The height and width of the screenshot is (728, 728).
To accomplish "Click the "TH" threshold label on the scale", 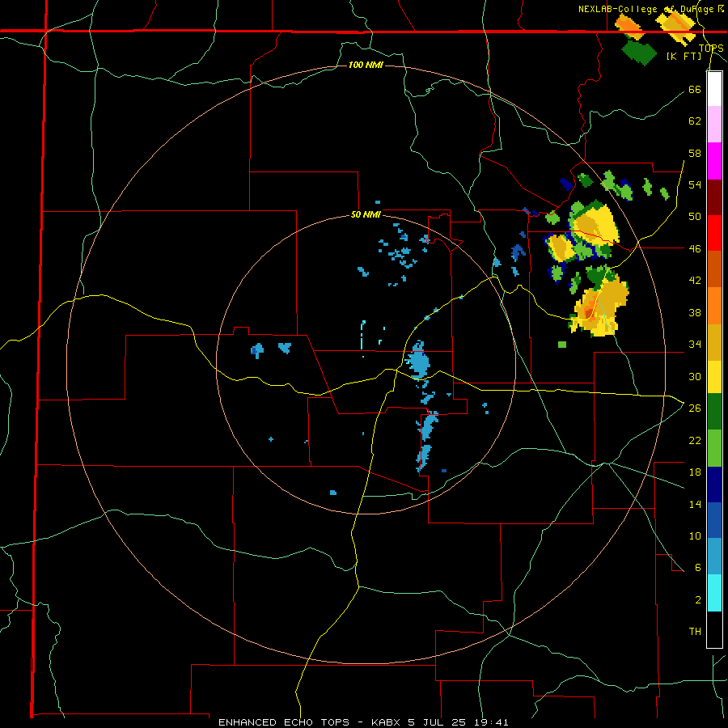I will [695, 631].
